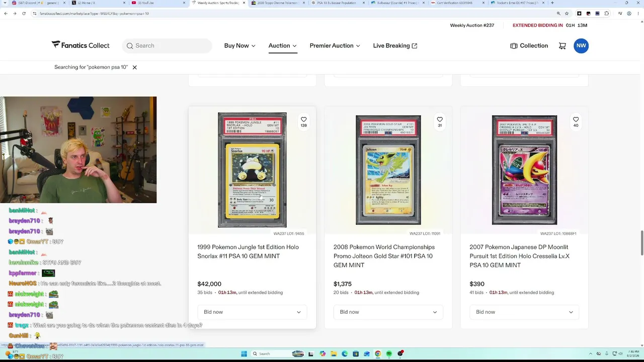Open Microsoft Store from the taskbar
This screenshot has height=362, width=644.
pyautogui.click(x=356, y=354)
